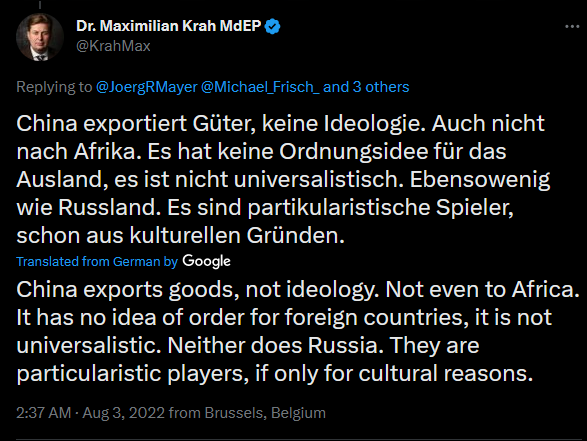Open @Michael_Frisch_ profile mention
This screenshot has height=441, width=587.
pos(260,87)
